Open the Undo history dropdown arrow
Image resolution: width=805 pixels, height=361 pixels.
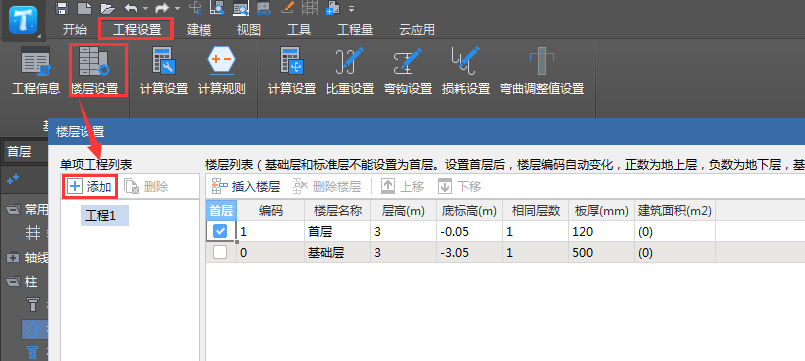145,8
